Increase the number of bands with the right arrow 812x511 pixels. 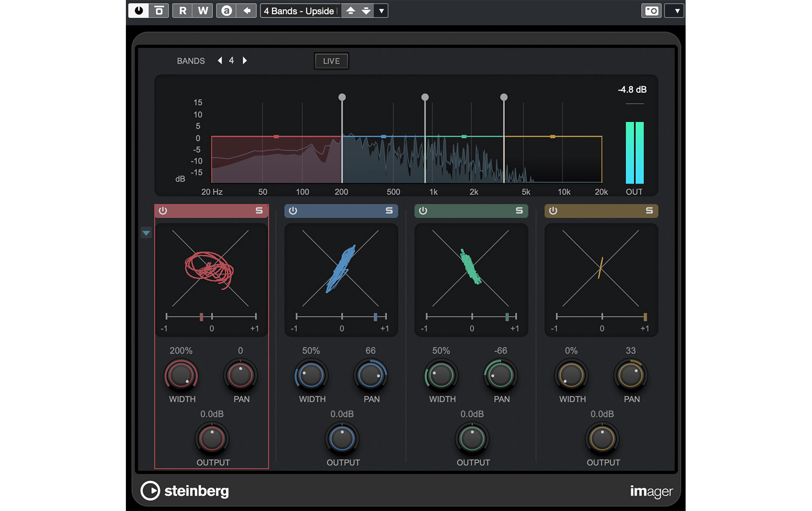tap(245, 60)
